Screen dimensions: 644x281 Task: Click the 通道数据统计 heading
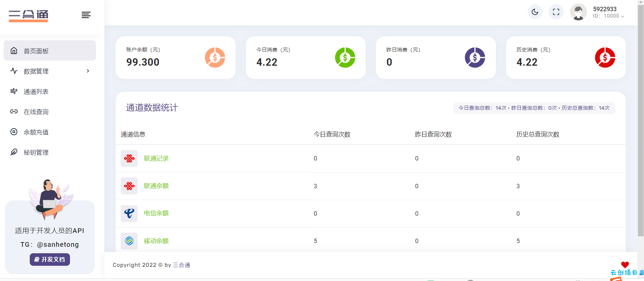pos(152,108)
